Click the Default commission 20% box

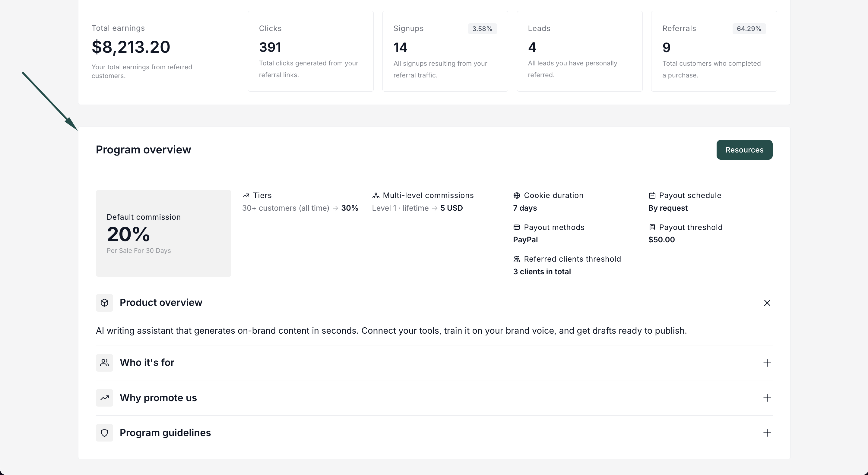(x=163, y=233)
